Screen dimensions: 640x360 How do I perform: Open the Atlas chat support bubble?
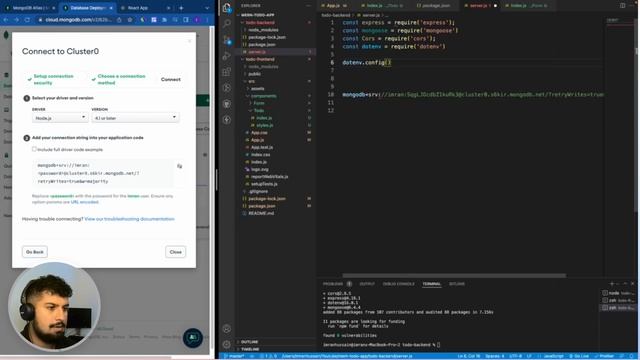click(x=193, y=338)
